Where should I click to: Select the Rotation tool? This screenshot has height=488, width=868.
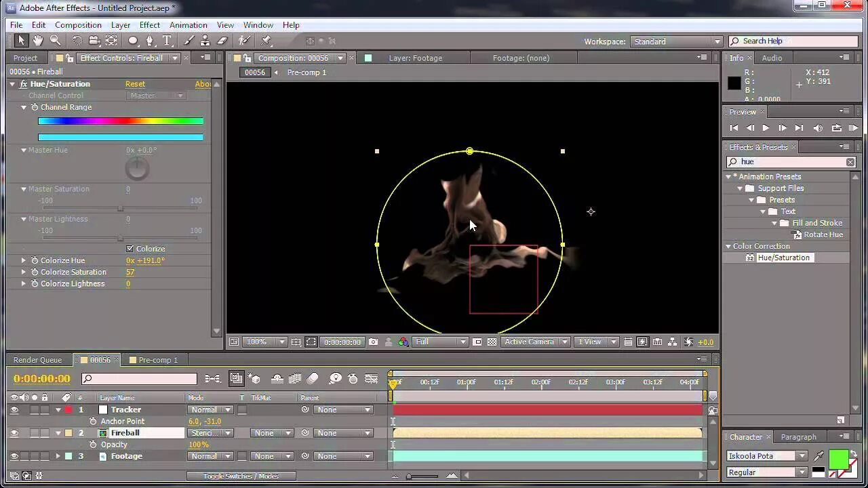tap(77, 41)
